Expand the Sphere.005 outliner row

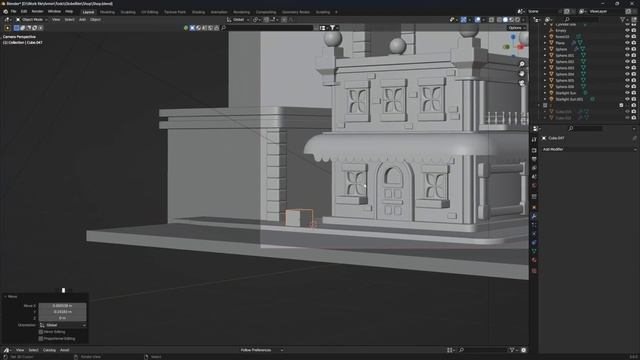tap(545, 80)
